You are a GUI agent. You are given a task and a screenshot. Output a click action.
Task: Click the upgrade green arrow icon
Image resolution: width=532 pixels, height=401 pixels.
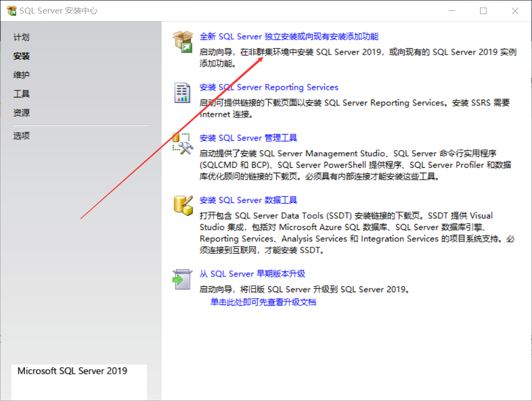pos(183,279)
